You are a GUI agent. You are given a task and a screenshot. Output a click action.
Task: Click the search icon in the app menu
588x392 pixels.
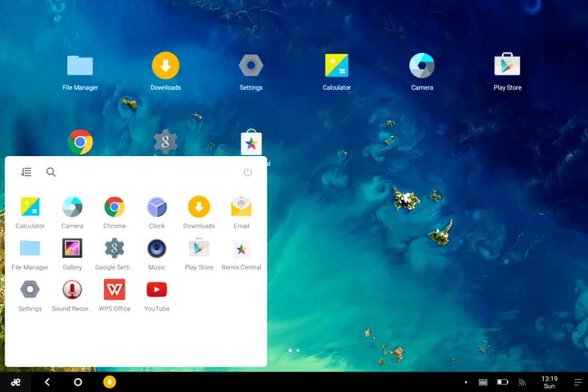(x=51, y=172)
